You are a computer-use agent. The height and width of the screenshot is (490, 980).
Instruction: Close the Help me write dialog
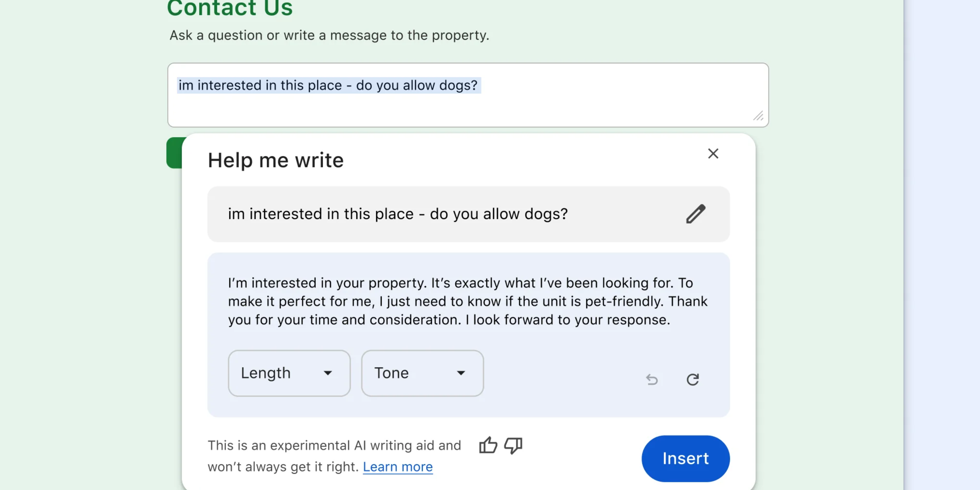click(713, 154)
